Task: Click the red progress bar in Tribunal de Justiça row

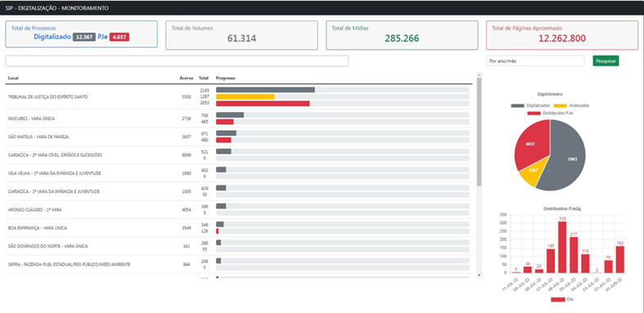Action: click(263, 103)
